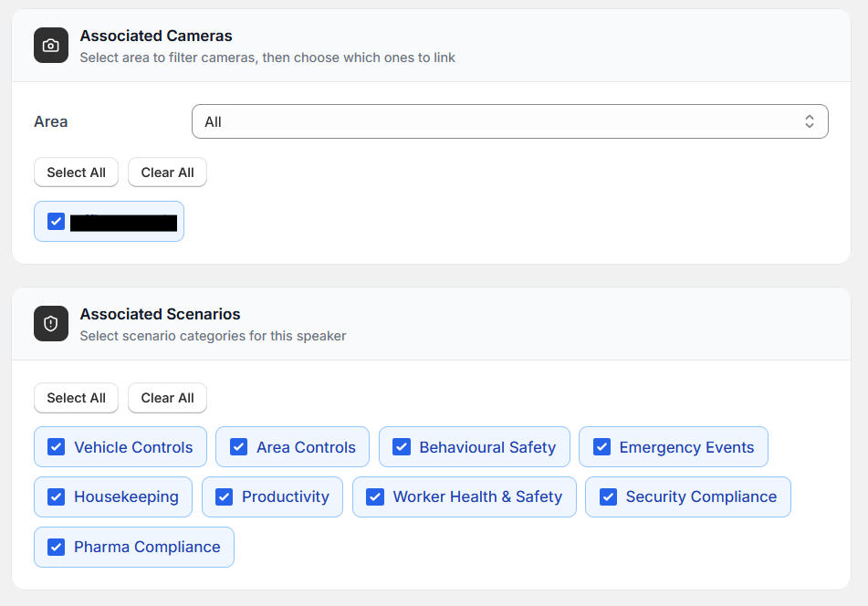
Task: Click Clear All under Associated Cameras
Action: click(167, 172)
